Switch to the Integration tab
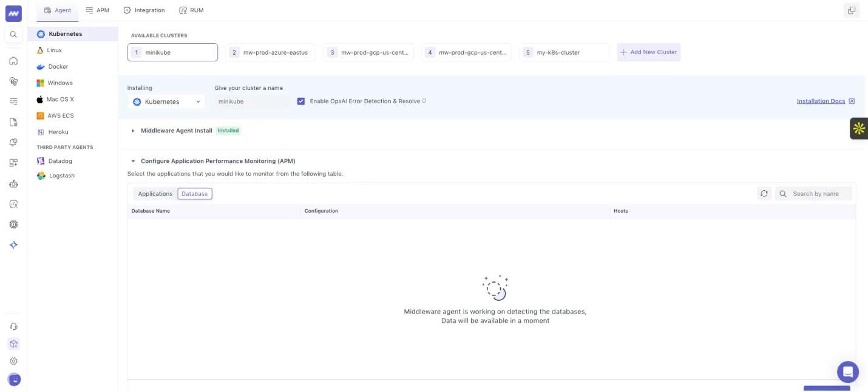This screenshot has width=868, height=392. click(x=144, y=10)
